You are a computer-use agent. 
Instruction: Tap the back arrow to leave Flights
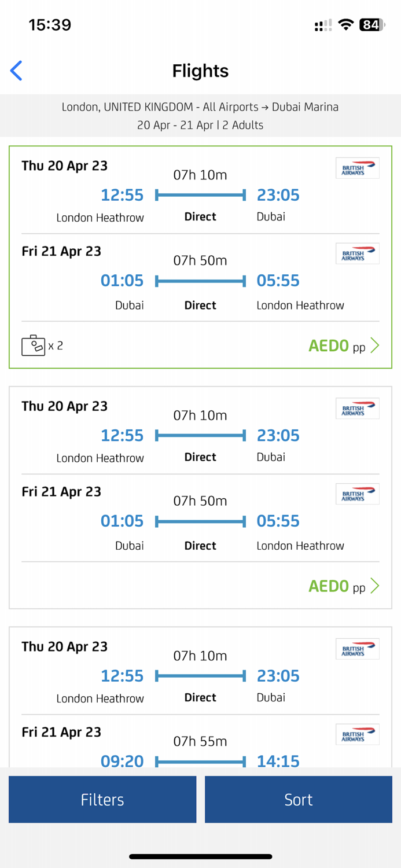16,70
